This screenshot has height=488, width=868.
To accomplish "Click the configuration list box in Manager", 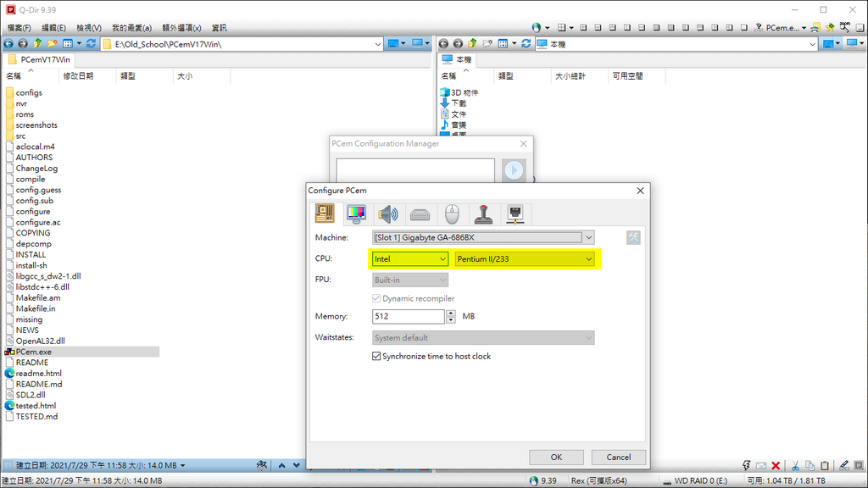I will [415, 169].
